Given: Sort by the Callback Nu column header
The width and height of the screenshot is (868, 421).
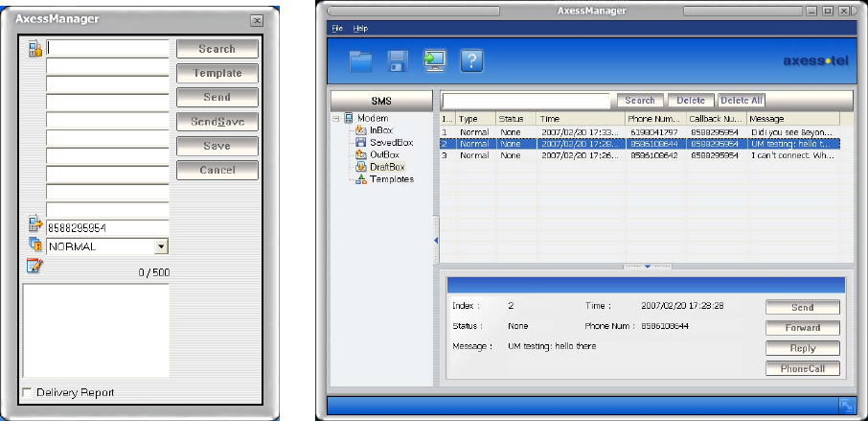Looking at the screenshot, I should (x=717, y=119).
